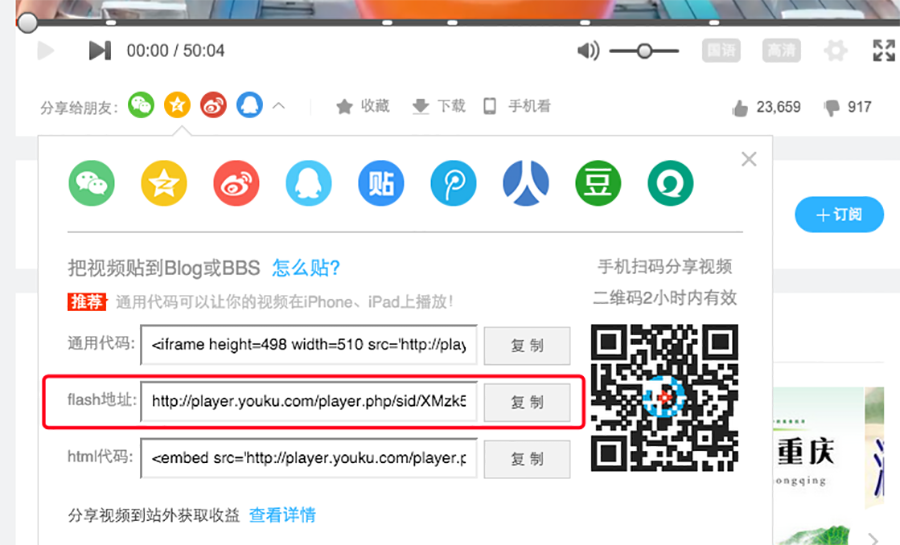900x545 pixels.
Task: Collapse the share options chevron
Action: tap(279, 106)
